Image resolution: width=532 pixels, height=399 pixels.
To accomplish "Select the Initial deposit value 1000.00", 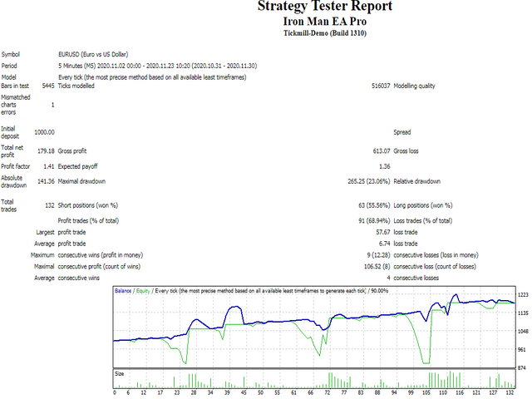I will click(44, 132).
